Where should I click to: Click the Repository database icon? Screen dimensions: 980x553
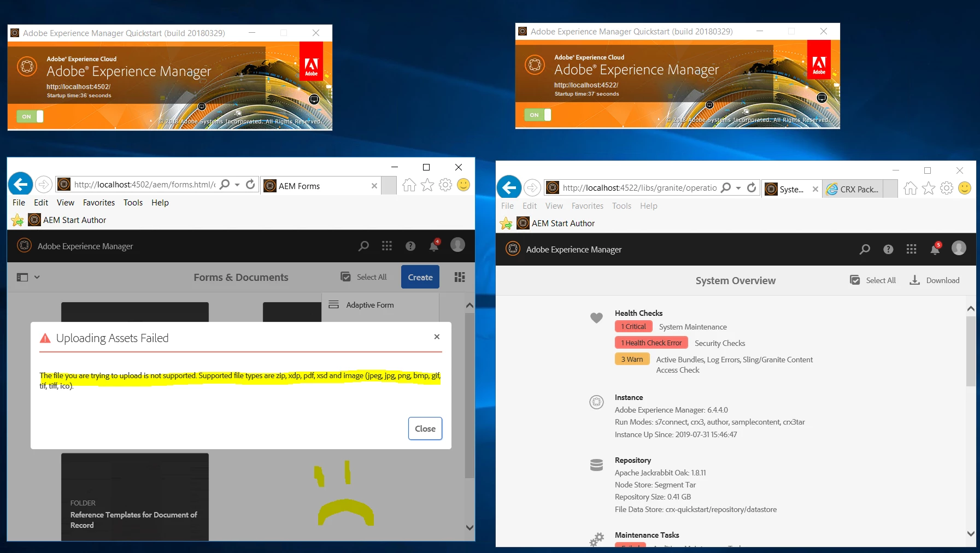point(596,465)
